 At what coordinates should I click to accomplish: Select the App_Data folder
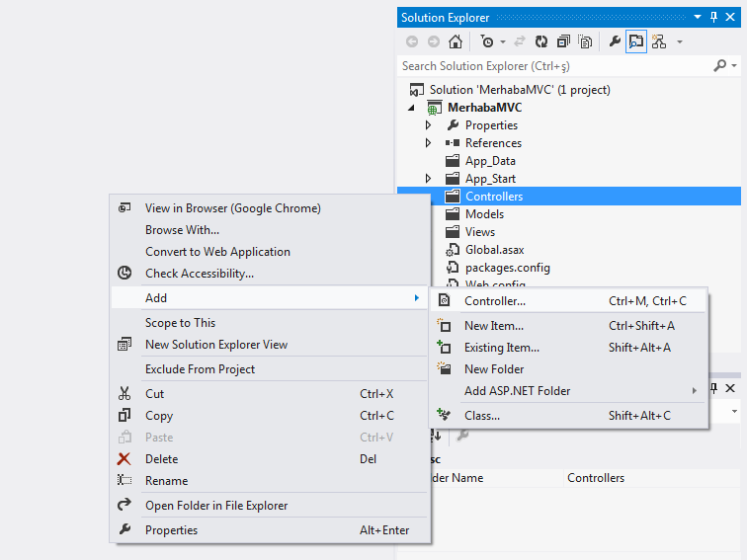tap(490, 161)
